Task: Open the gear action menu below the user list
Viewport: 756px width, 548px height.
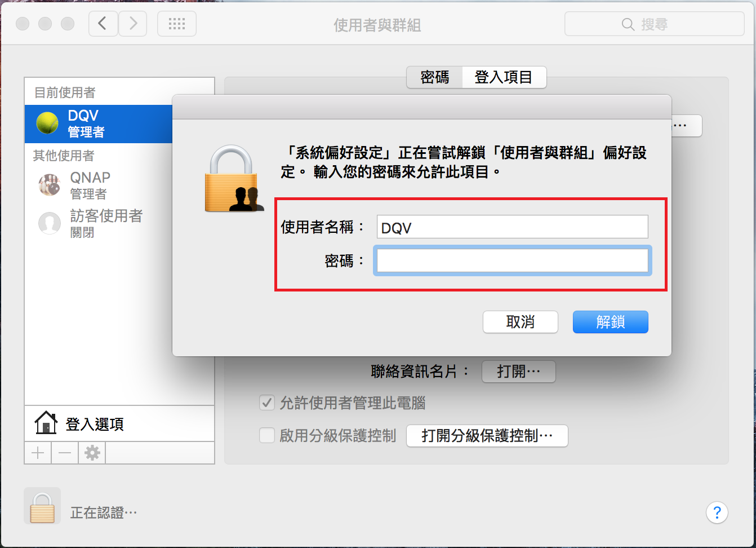Action: pyautogui.click(x=92, y=453)
